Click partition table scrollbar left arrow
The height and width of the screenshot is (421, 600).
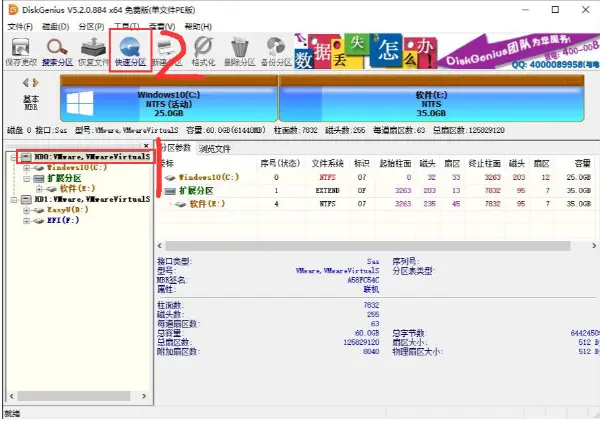click(x=160, y=246)
